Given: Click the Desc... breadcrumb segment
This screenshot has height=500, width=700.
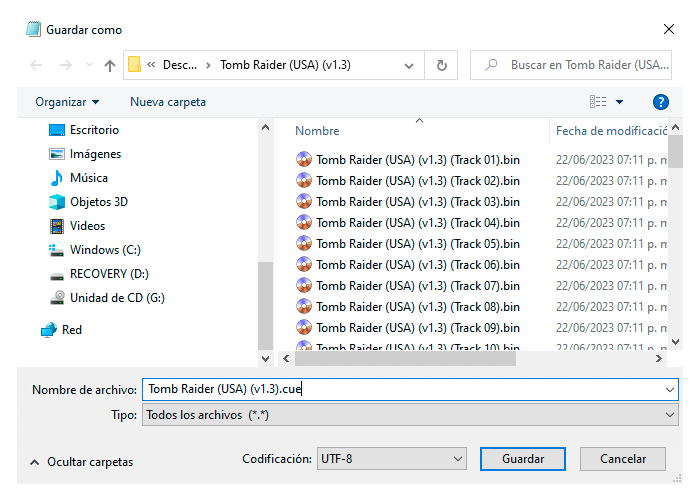Looking at the screenshot, I should (x=179, y=65).
